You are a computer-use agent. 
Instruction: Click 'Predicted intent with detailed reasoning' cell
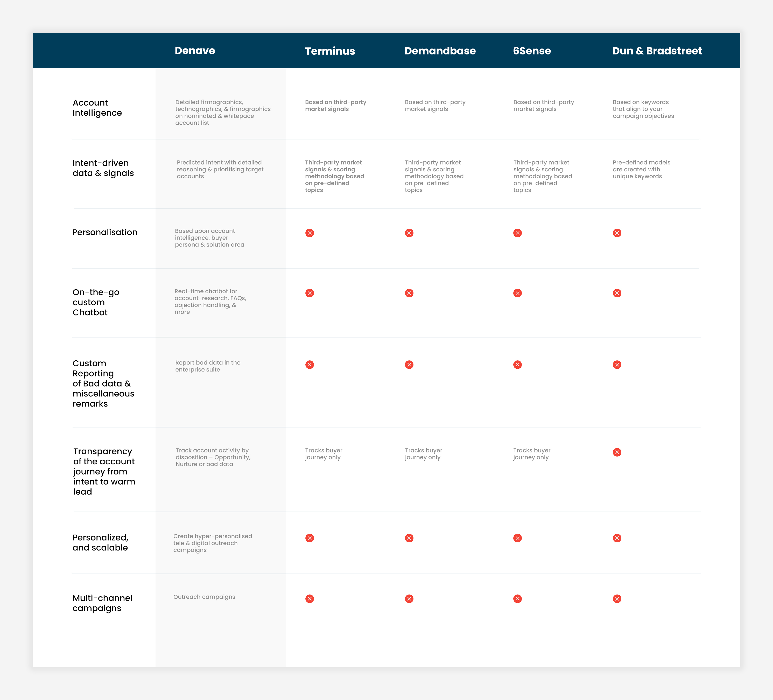click(x=220, y=169)
